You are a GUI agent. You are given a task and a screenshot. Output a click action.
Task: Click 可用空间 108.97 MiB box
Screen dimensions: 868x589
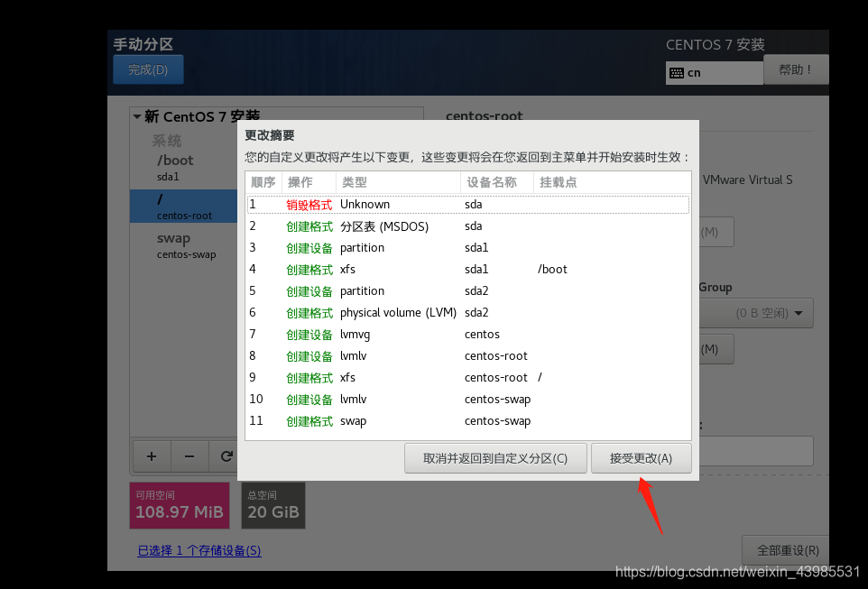click(x=180, y=505)
